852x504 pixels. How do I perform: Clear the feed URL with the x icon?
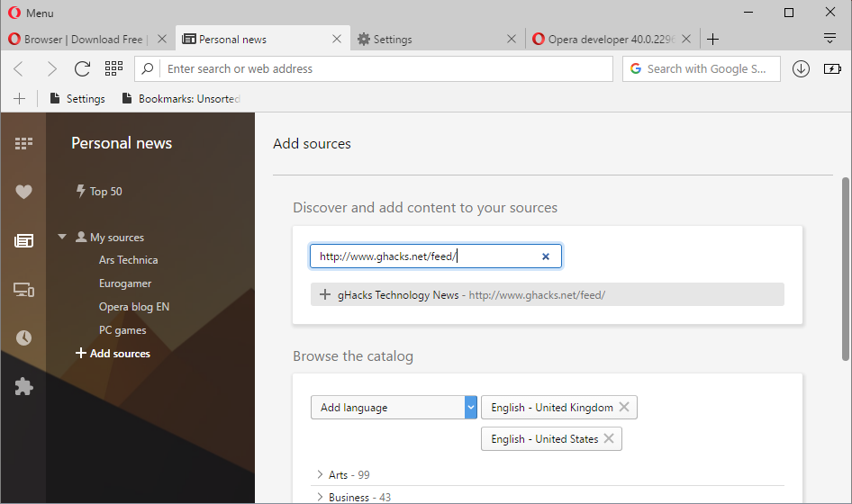546,256
